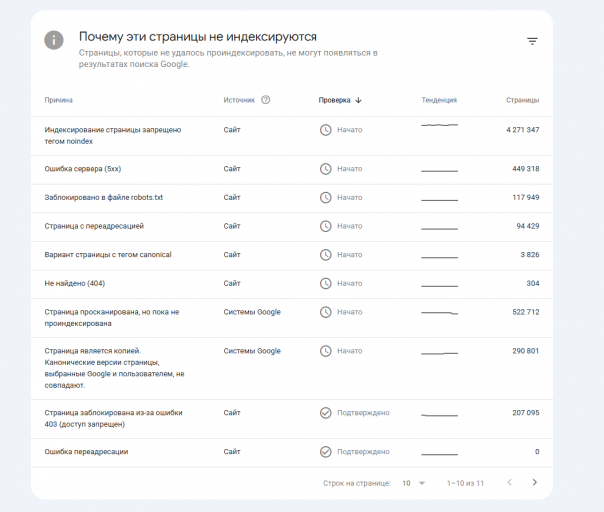Click clock icon in Страница является копией row

325,351
